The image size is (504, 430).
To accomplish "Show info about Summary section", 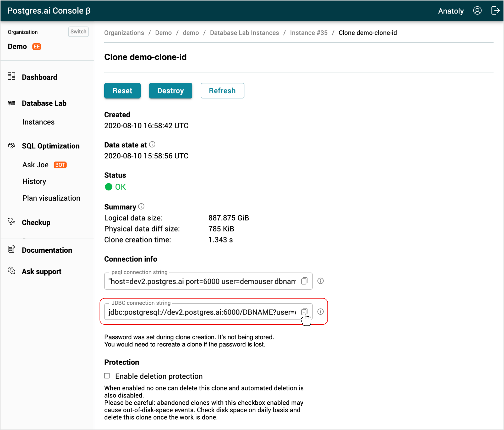I will tap(141, 207).
